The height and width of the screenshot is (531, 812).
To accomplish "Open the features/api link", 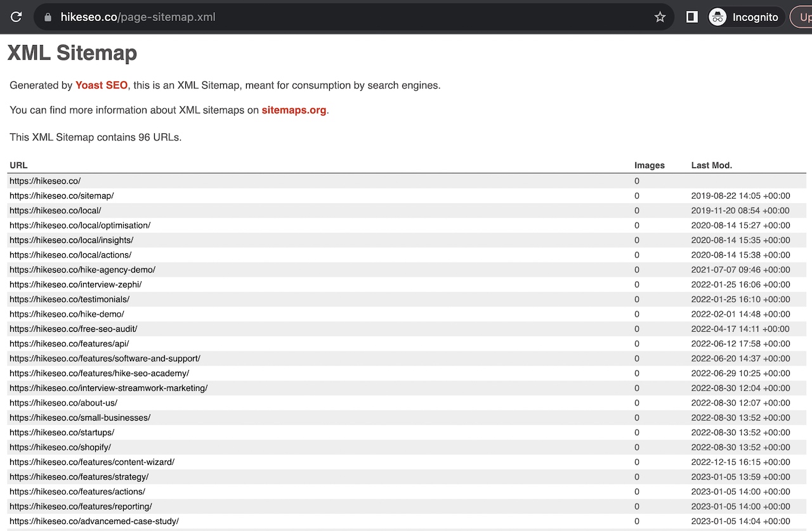I will [x=69, y=343].
